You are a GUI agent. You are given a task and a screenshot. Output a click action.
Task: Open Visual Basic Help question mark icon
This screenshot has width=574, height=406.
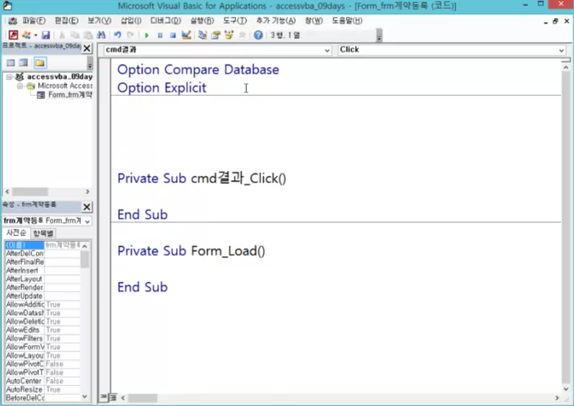pos(258,35)
